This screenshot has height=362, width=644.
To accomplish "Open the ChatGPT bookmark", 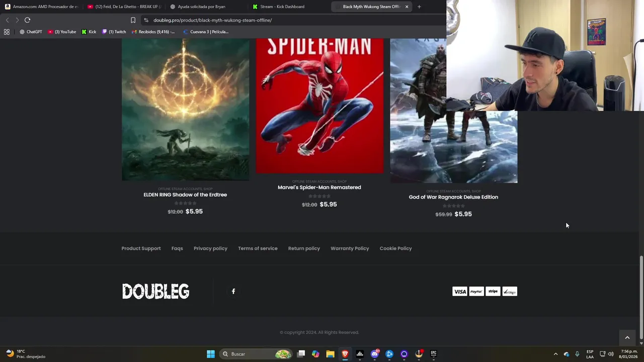I will [x=31, y=32].
